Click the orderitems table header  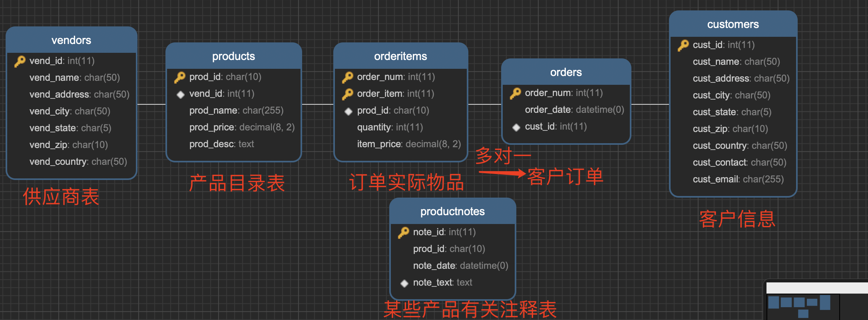coord(400,56)
